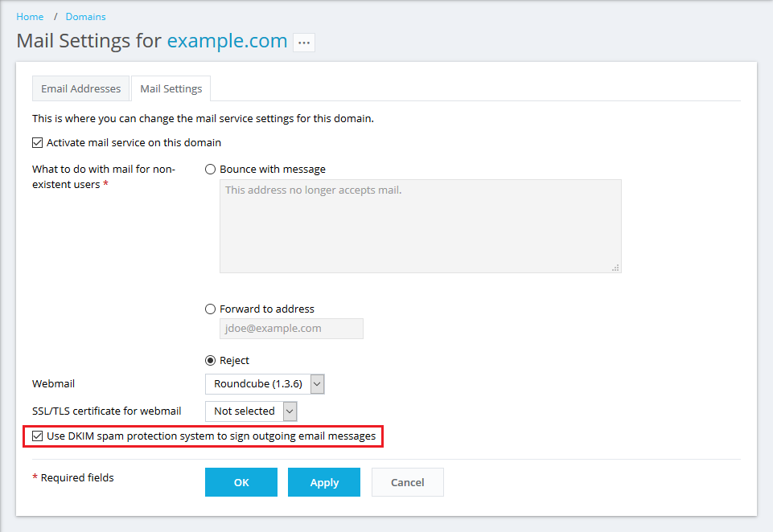Expand the SSL/TLS certificate dropdown
This screenshot has height=532, width=773.
click(x=251, y=411)
